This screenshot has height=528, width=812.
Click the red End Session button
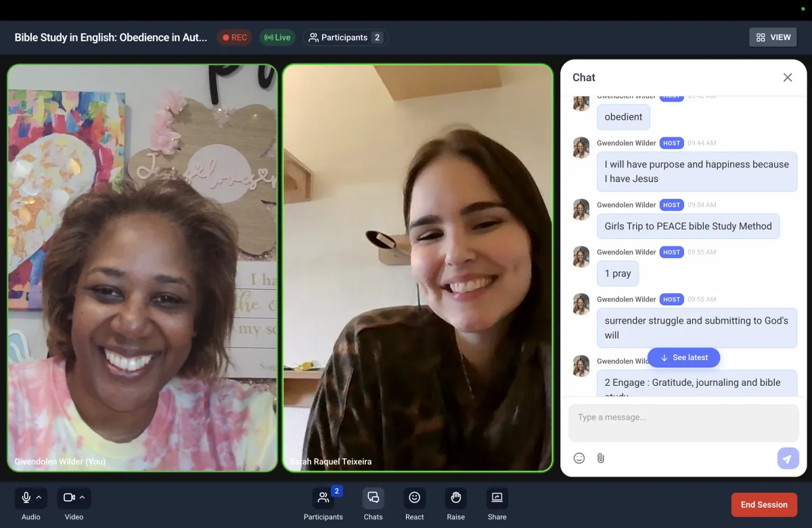[x=764, y=505]
